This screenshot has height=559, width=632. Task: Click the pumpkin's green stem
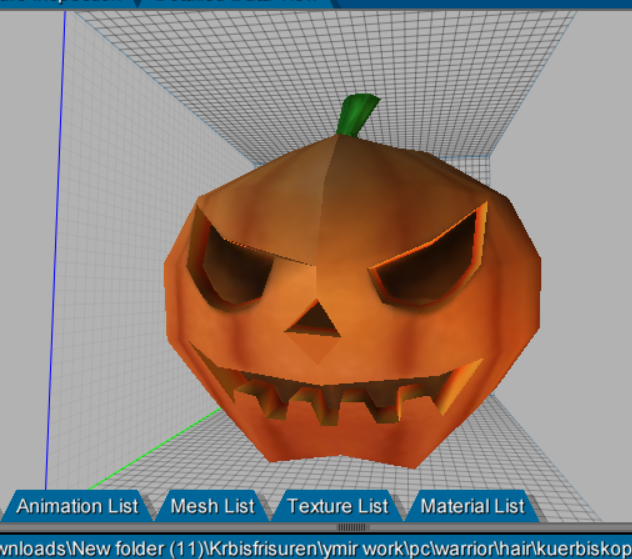click(x=356, y=115)
